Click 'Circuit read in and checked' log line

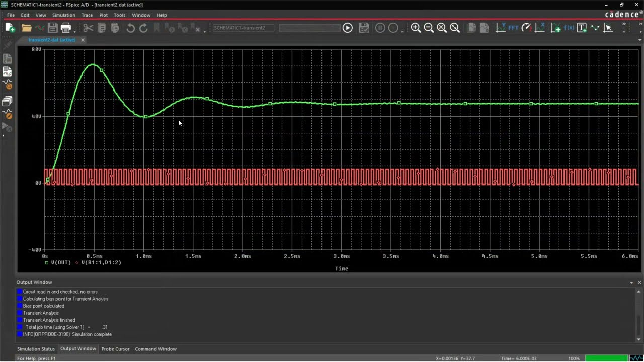pos(60,292)
